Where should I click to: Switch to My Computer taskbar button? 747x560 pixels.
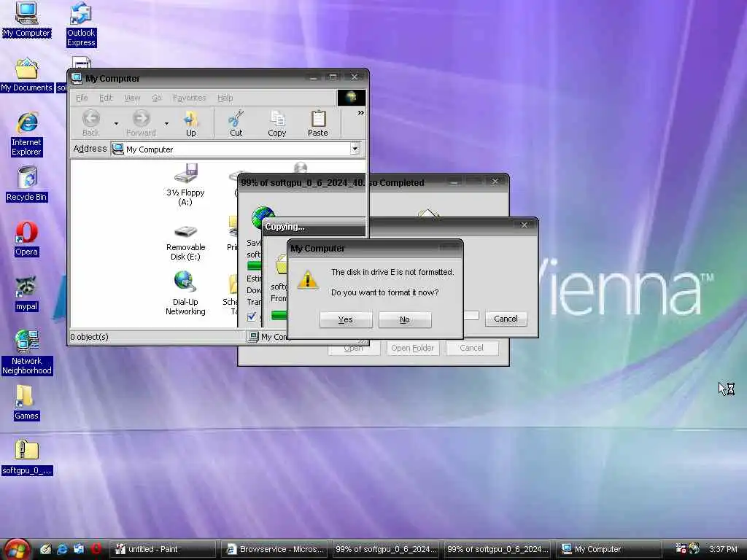pos(610,549)
